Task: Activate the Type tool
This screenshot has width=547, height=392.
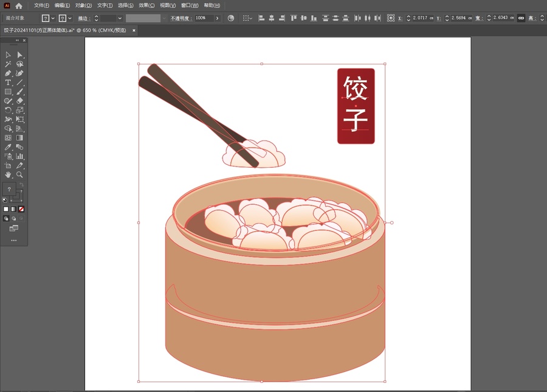Action: [x=8, y=83]
